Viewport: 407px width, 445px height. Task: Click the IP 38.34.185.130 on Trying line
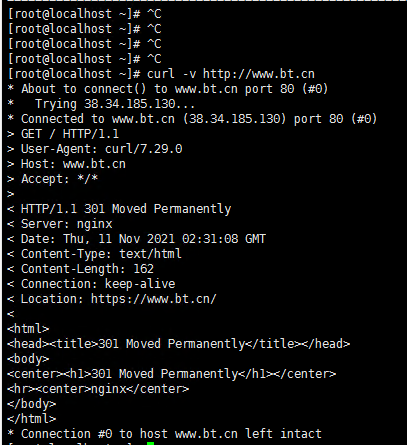coord(129,104)
